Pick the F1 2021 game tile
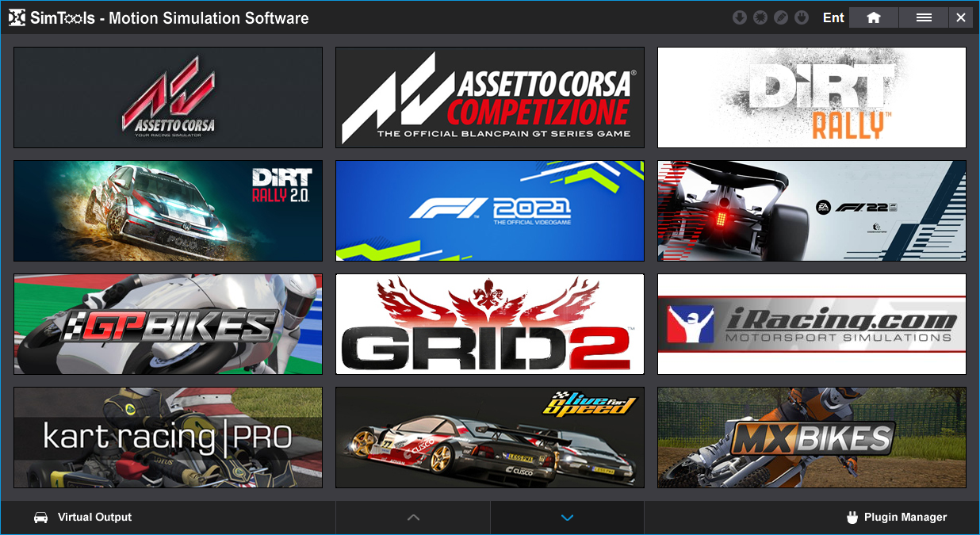This screenshot has height=535, width=980. (x=490, y=211)
